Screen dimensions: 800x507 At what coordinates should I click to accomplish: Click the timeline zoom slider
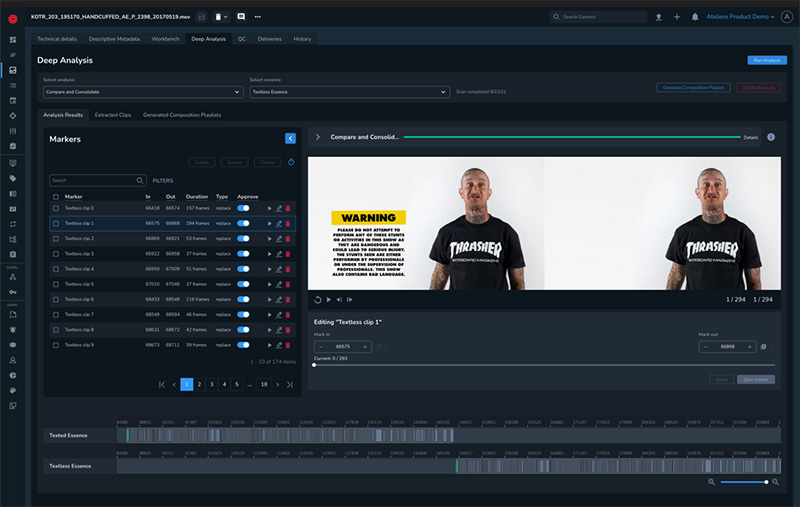pyautogui.click(x=743, y=482)
